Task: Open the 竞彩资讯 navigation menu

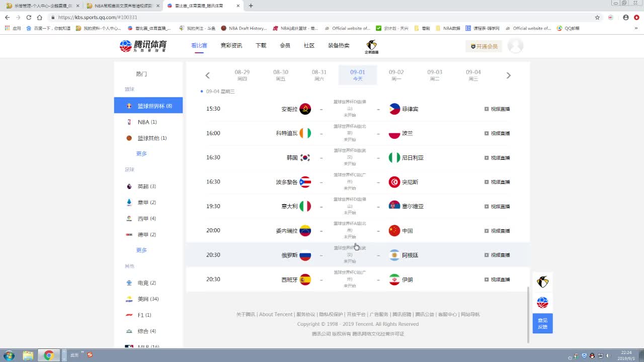Action: 231,46
